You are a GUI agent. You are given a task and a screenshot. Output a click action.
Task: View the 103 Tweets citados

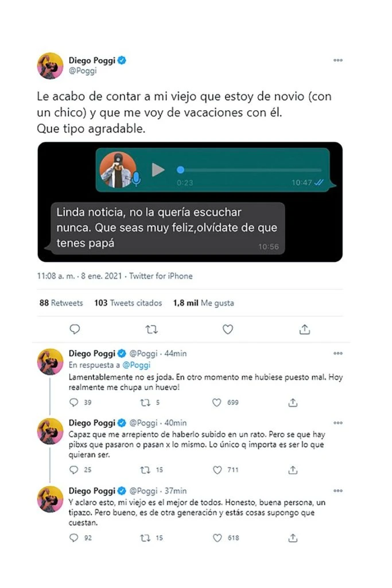pyautogui.click(x=128, y=303)
